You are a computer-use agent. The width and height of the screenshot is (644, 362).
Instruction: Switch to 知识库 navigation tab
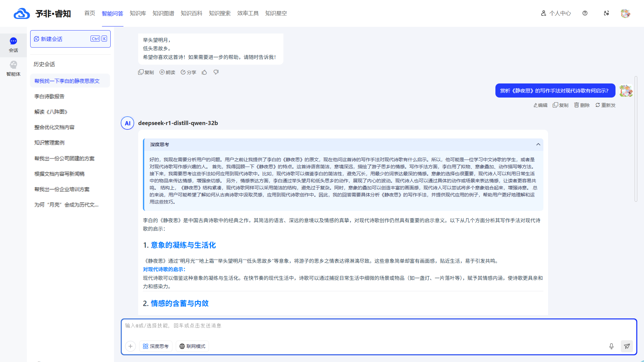click(x=138, y=13)
